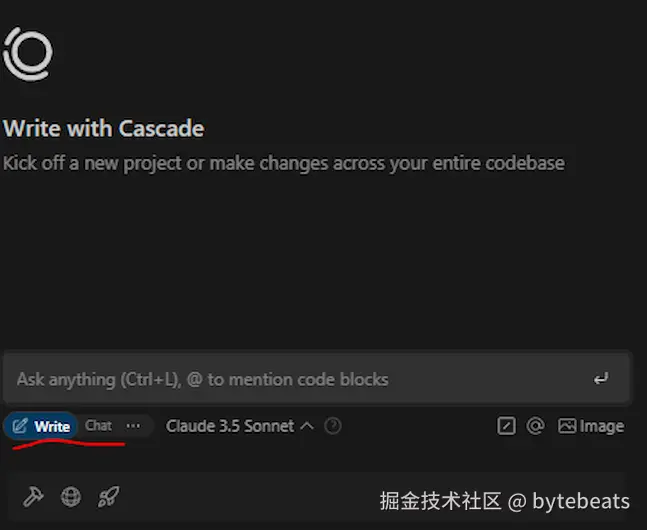Switch Cascade to Chat mode

click(x=98, y=426)
